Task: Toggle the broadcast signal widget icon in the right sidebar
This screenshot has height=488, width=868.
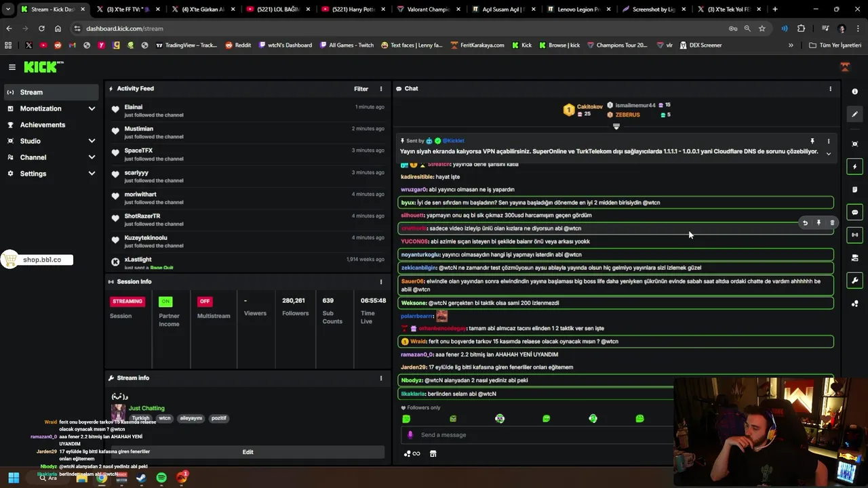Action: tap(854, 235)
